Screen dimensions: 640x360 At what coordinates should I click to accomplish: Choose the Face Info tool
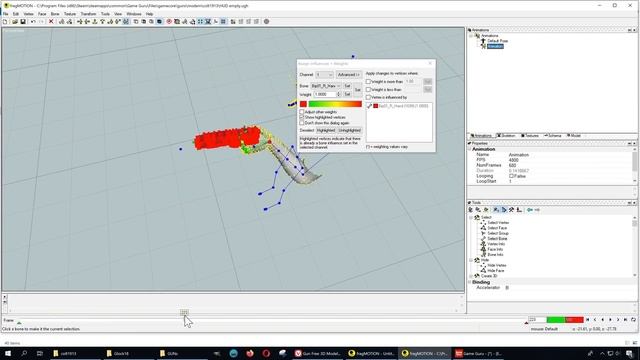pyautogui.click(x=495, y=249)
